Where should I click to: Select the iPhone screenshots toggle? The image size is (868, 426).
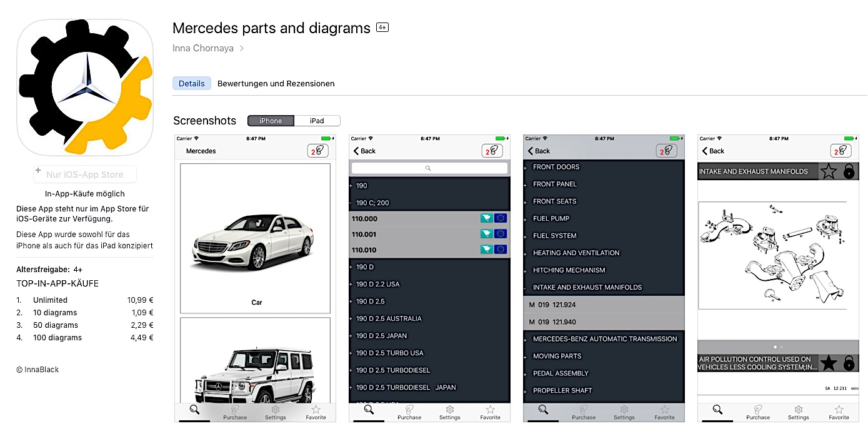tap(271, 121)
